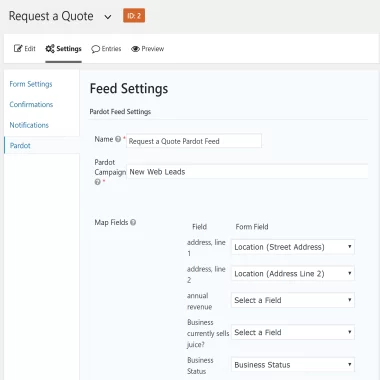
Task: Go to Form Settings in sidebar
Action: (x=31, y=84)
